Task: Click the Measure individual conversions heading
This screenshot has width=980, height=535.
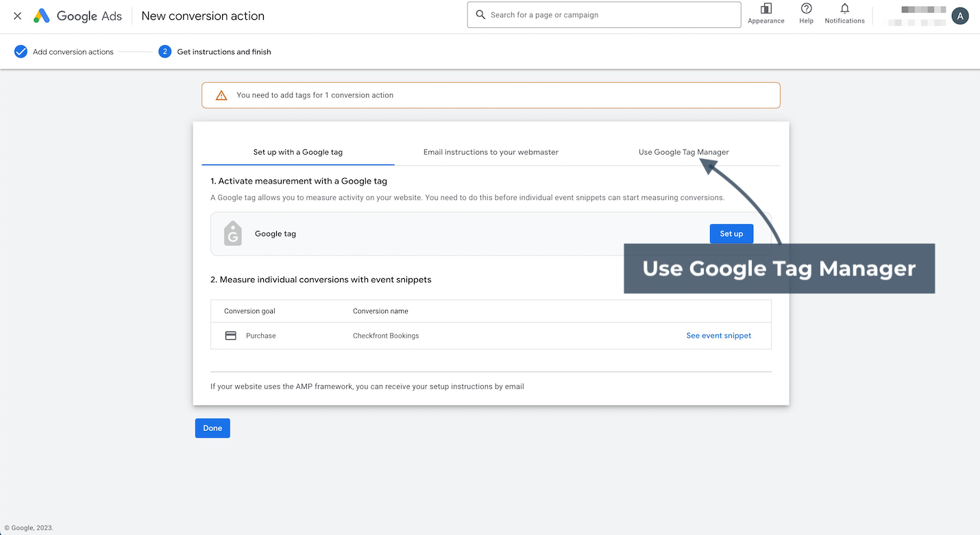Action: pos(321,279)
